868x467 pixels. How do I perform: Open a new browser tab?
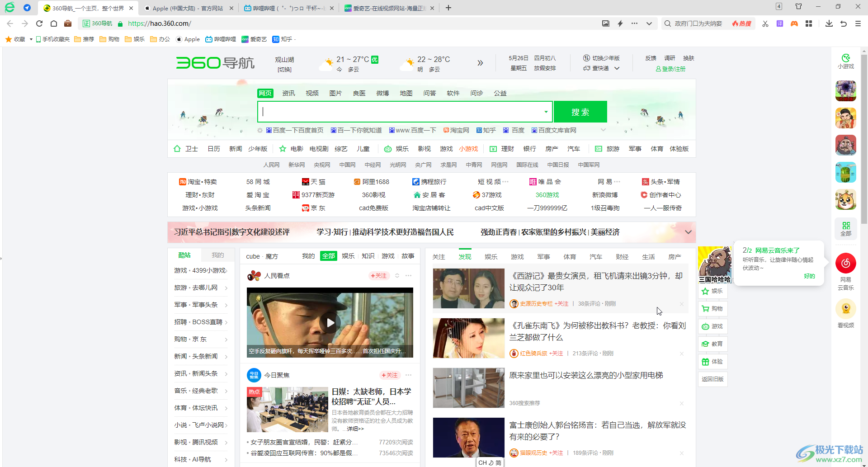pyautogui.click(x=448, y=8)
